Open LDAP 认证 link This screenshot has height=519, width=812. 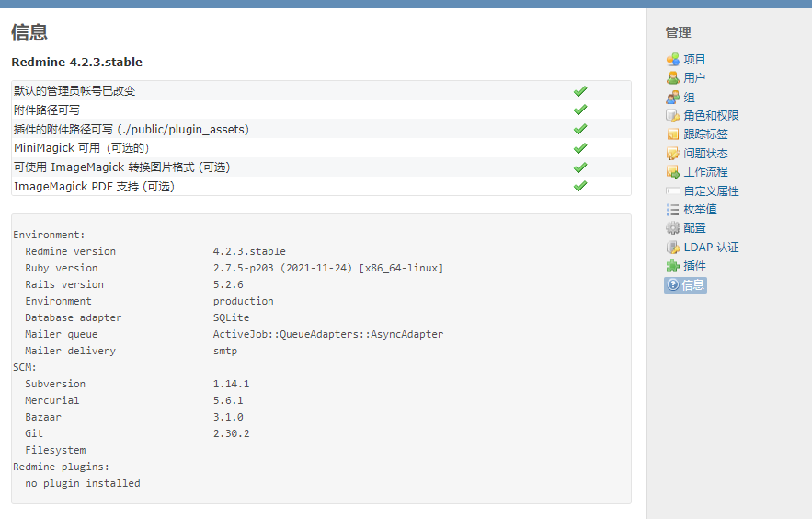point(711,247)
